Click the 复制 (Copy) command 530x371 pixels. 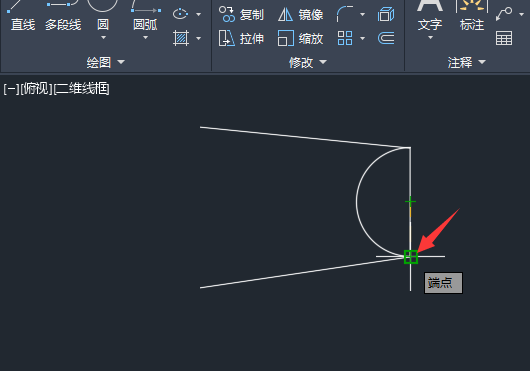[241, 15]
